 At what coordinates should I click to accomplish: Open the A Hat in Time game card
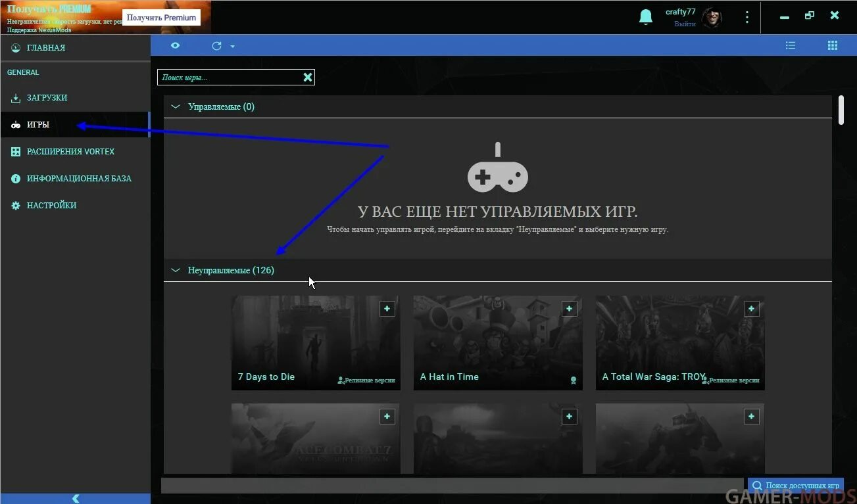tap(498, 342)
